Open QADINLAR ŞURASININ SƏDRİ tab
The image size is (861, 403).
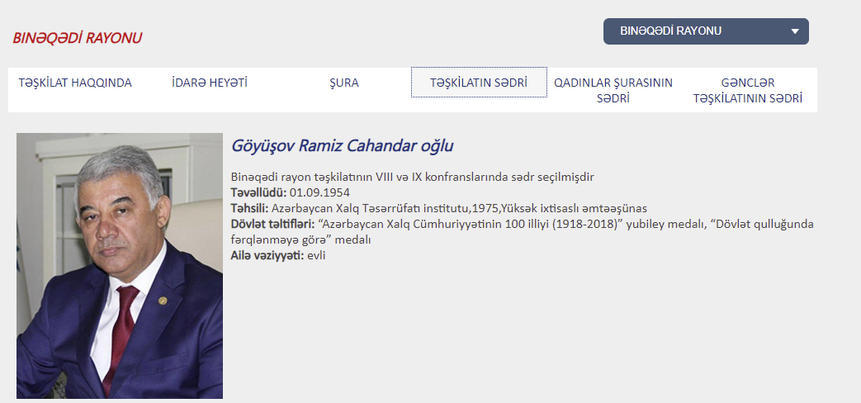point(613,91)
